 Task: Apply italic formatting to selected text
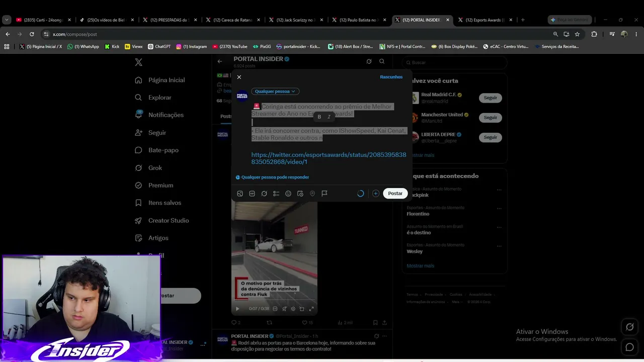(329, 117)
